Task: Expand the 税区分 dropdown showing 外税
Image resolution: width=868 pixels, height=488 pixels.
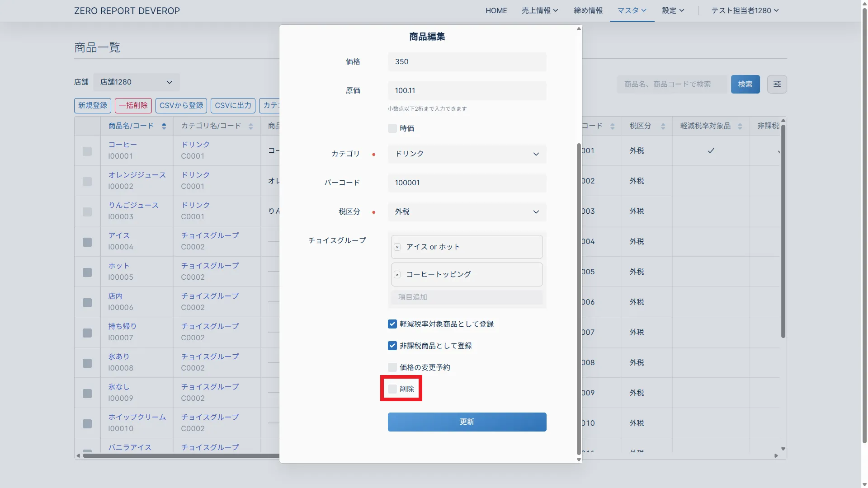Action: pos(467,211)
